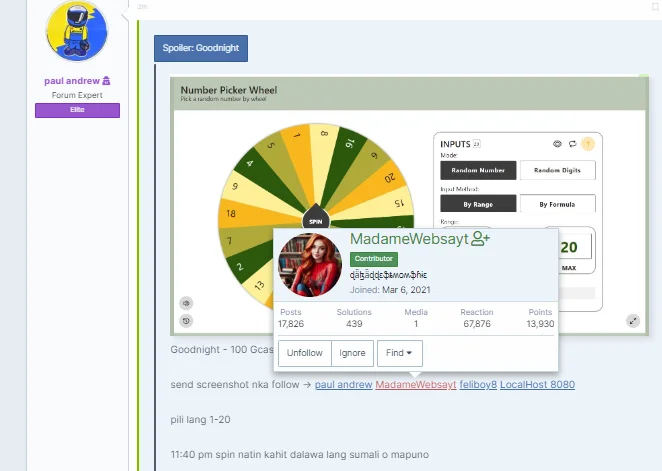Unfollow MadameWebsayt
Image resolution: width=662 pixels, height=471 pixels.
305,353
